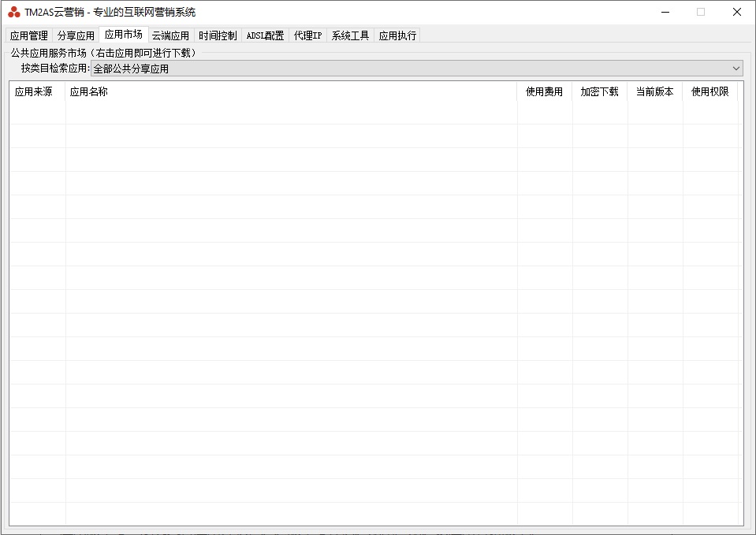756x535 pixels.
Task: Click the 加密下载 column header
Action: click(x=600, y=91)
